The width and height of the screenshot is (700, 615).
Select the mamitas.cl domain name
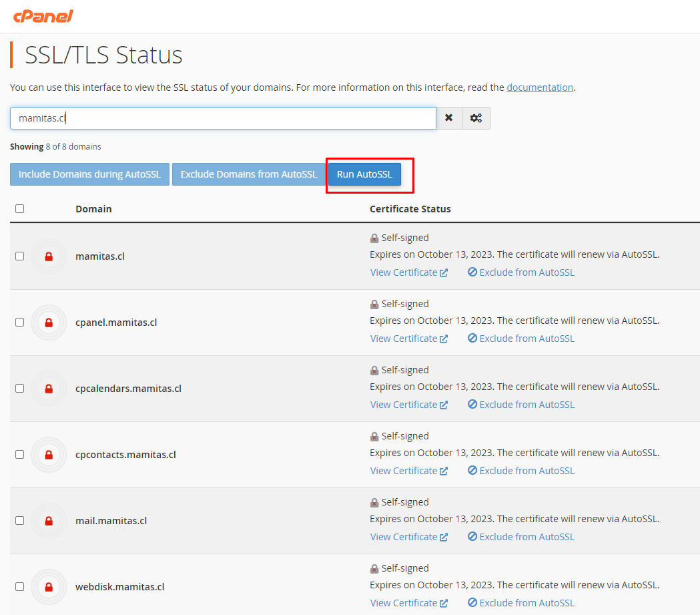[x=100, y=256]
